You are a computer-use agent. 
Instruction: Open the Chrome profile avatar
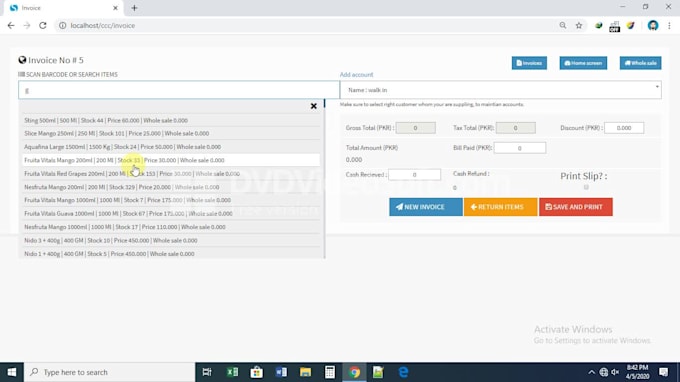[x=653, y=26]
